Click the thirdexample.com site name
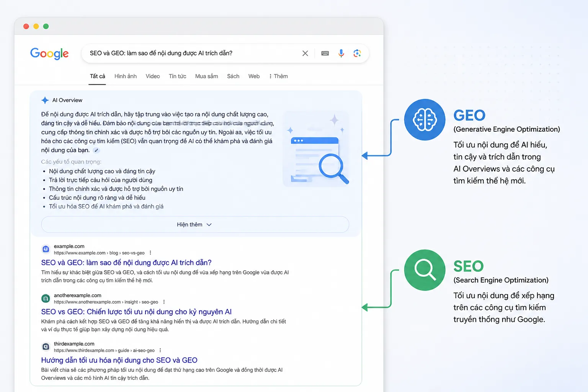 pyautogui.click(x=74, y=344)
